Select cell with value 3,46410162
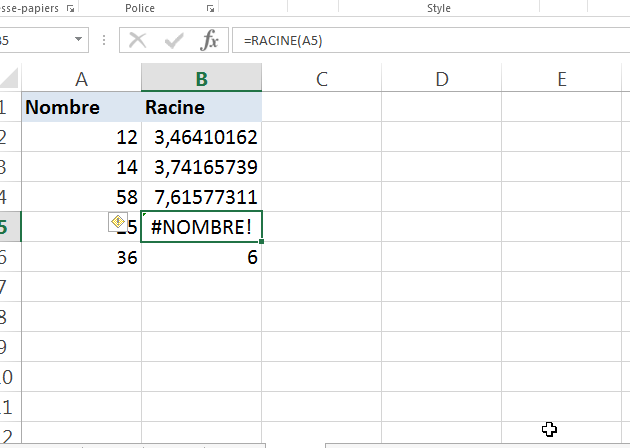 tap(201, 137)
